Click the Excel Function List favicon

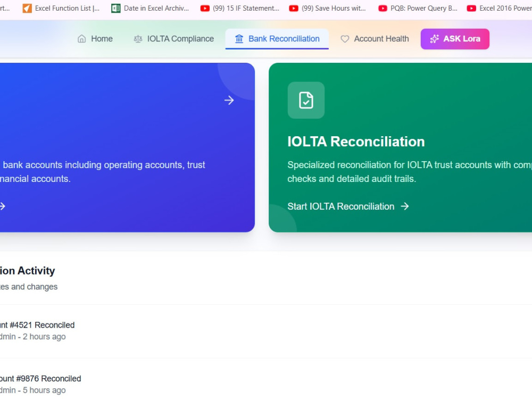27,8
